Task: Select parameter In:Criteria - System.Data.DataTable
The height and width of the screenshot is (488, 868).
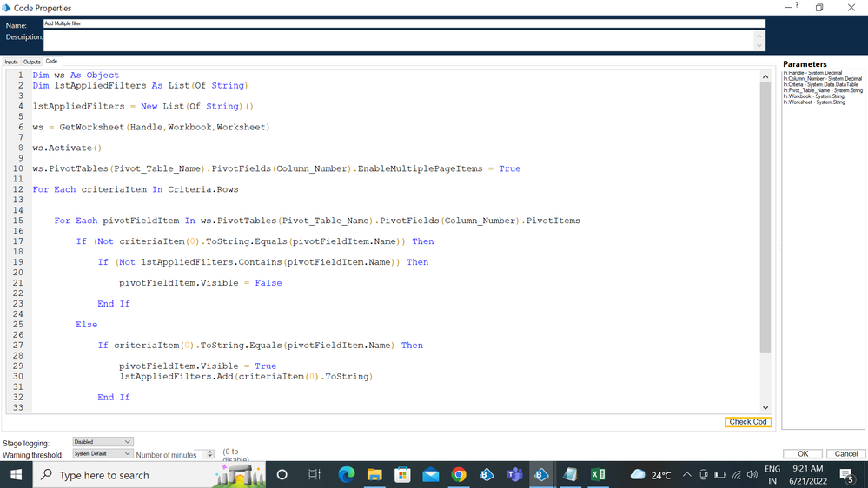Action: tap(820, 84)
